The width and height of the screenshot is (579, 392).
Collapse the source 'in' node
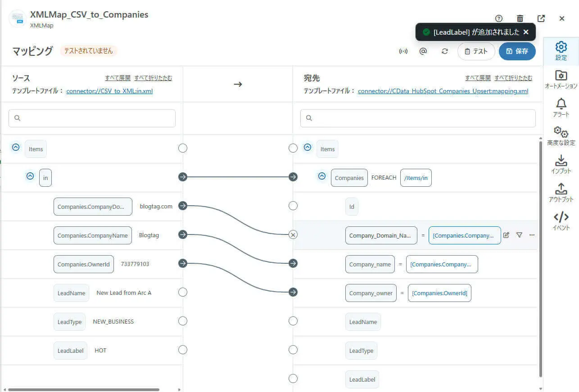pyautogui.click(x=30, y=176)
